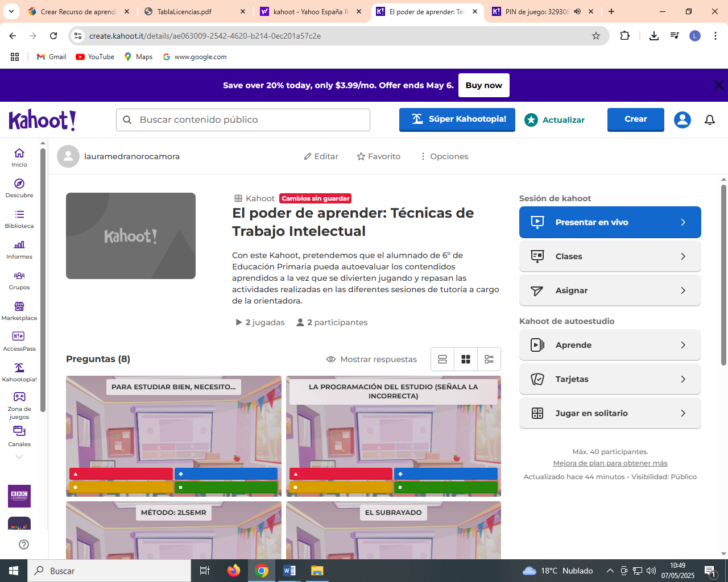This screenshot has width=728, height=582.
Task: Expand more sidebar items chevron
Action: (19, 457)
